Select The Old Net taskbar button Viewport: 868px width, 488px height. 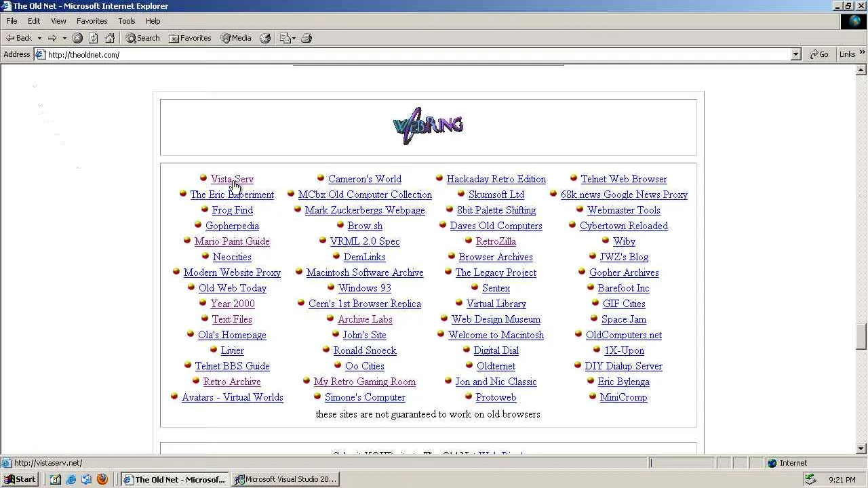(x=174, y=479)
